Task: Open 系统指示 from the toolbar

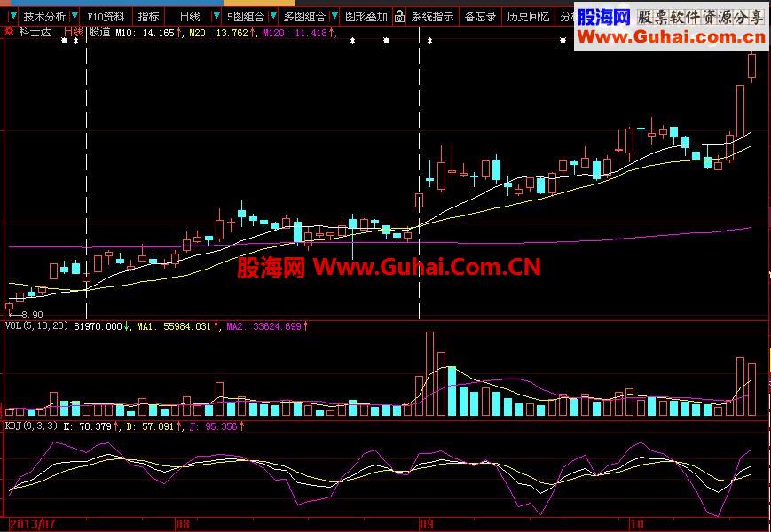Action: pyautogui.click(x=432, y=17)
